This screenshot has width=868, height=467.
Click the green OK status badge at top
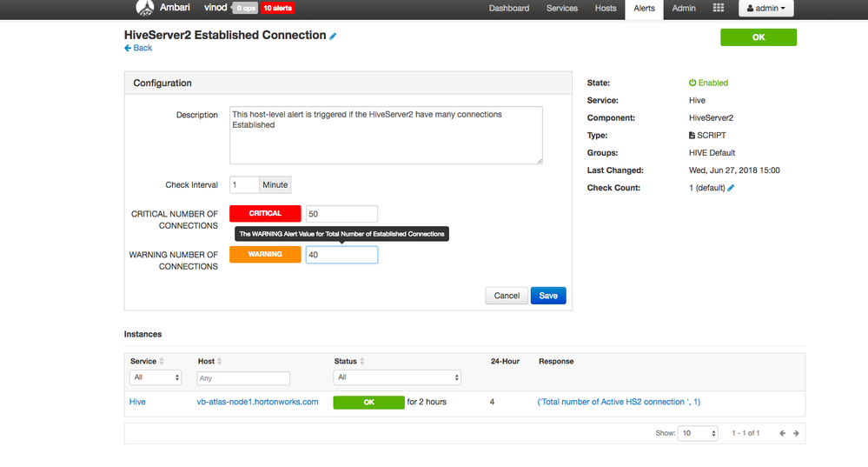coord(759,37)
